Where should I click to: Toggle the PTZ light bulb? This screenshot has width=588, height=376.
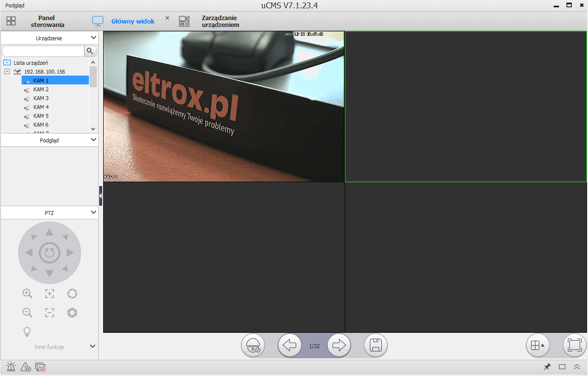27,331
